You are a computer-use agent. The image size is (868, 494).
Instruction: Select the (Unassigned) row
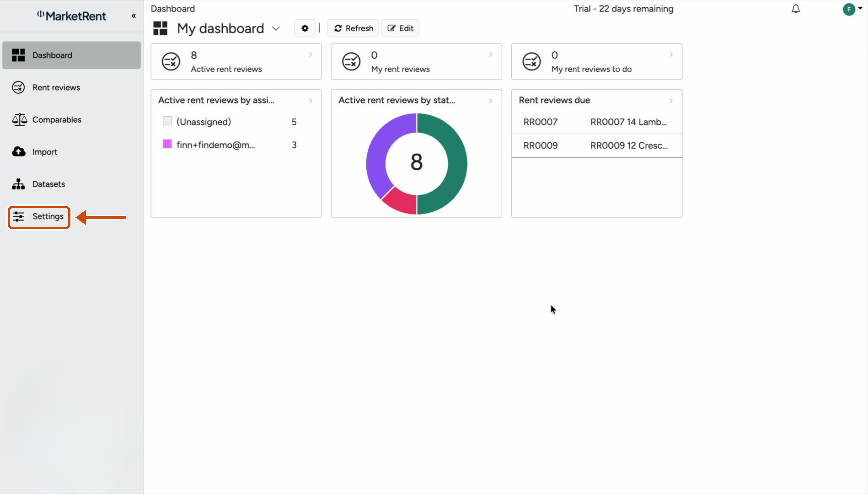236,122
